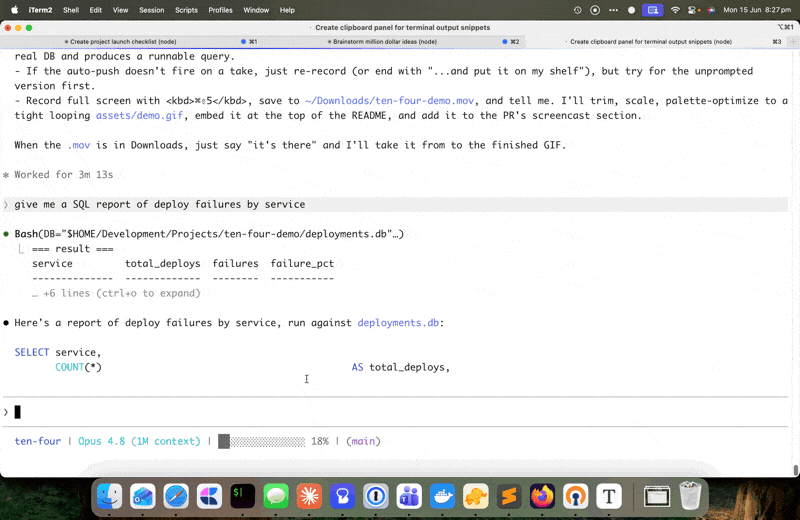Open the TablePlus elephant app in Dock

pyautogui.click(x=476, y=496)
